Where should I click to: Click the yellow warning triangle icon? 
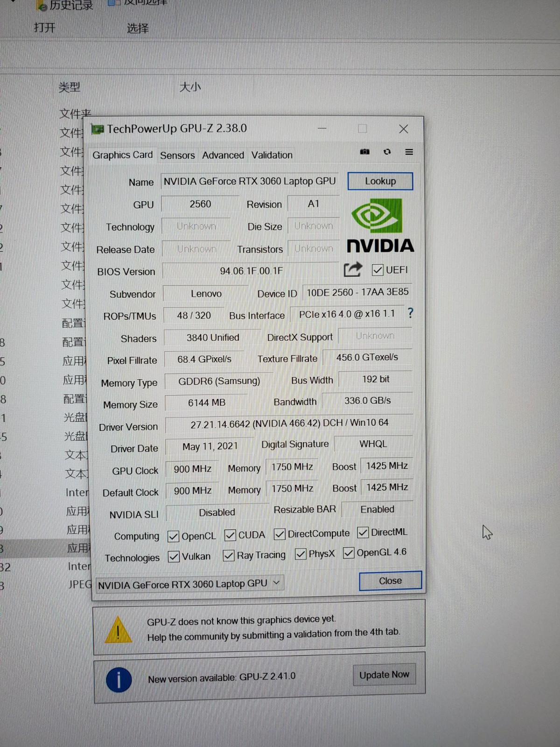coord(119,629)
